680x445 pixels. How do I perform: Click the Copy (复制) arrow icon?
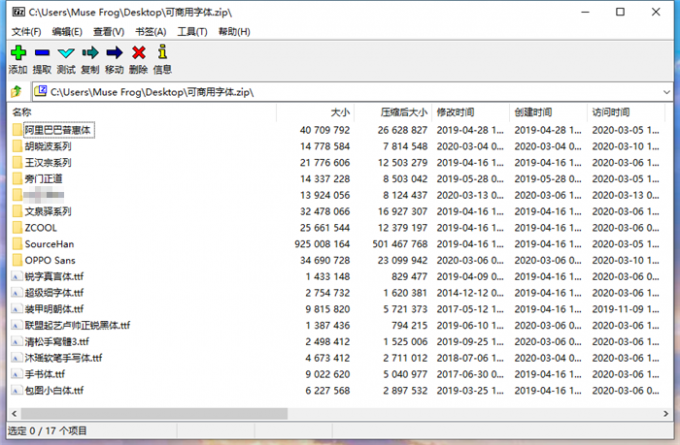click(90, 53)
